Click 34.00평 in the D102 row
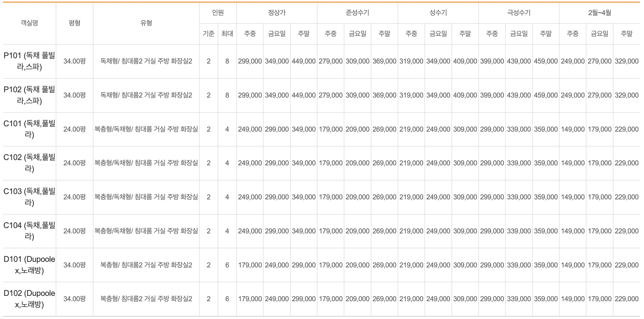 pos(74,299)
